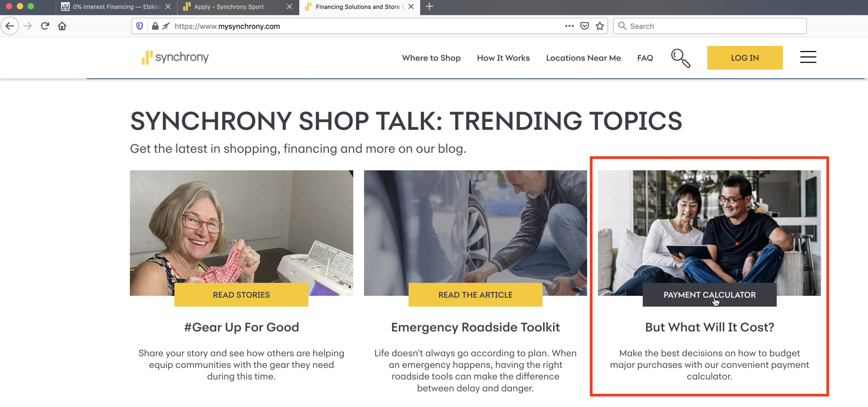Close the Financing Solutions tab
The width and height of the screenshot is (868, 407).
tap(411, 7)
